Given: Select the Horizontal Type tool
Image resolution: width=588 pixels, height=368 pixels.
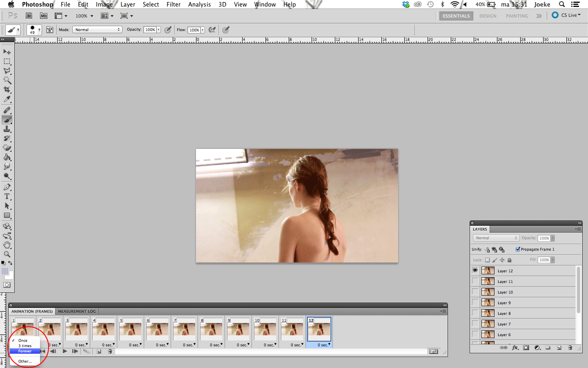Looking at the screenshot, I should tap(7, 197).
